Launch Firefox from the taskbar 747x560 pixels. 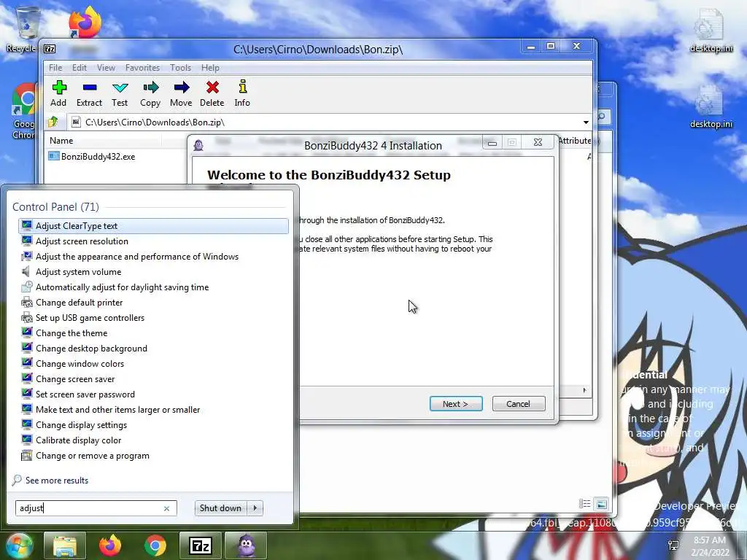click(110, 545)
